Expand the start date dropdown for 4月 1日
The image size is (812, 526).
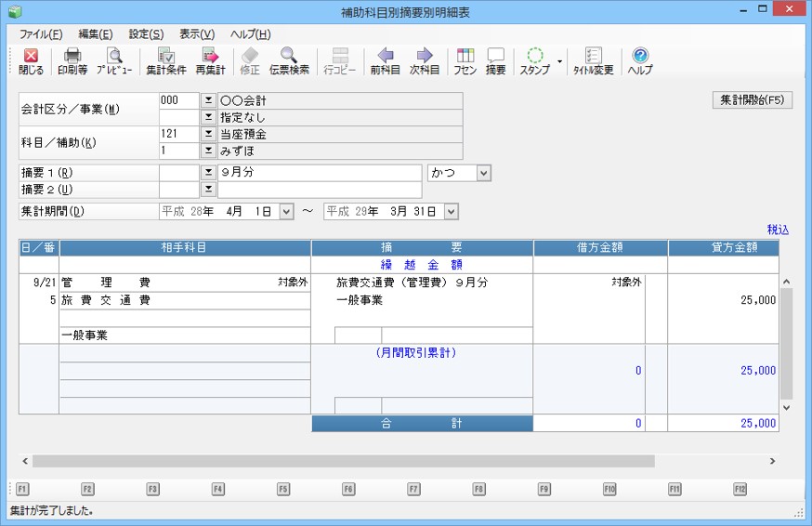pos(286,211)
